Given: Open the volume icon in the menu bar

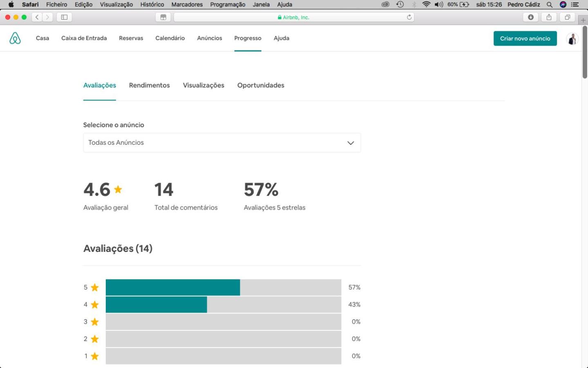Looking at the screenshot, I should pos(439,4).
